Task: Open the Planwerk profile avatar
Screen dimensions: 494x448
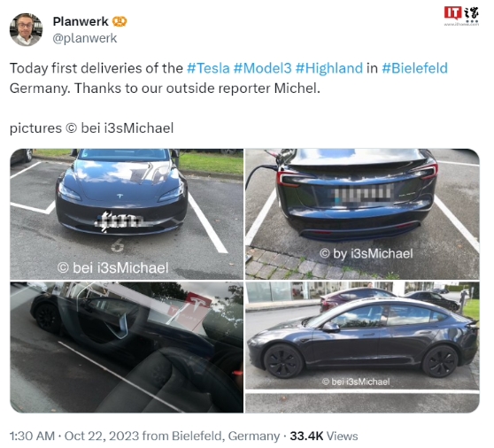Action: pos(27,29)
